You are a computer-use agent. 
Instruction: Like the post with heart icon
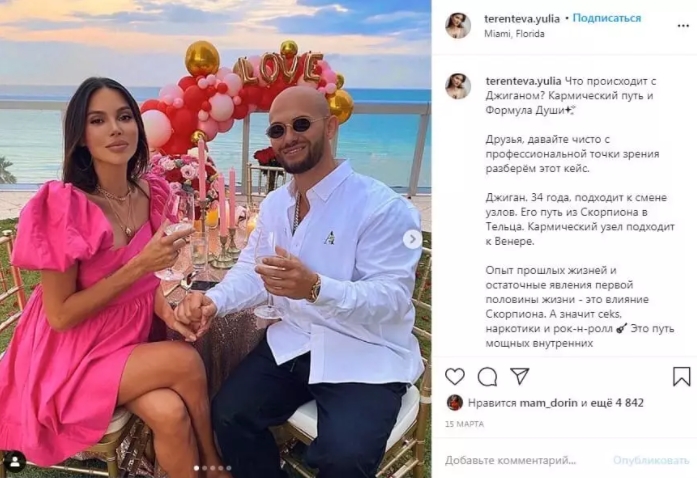pos(455,377)
